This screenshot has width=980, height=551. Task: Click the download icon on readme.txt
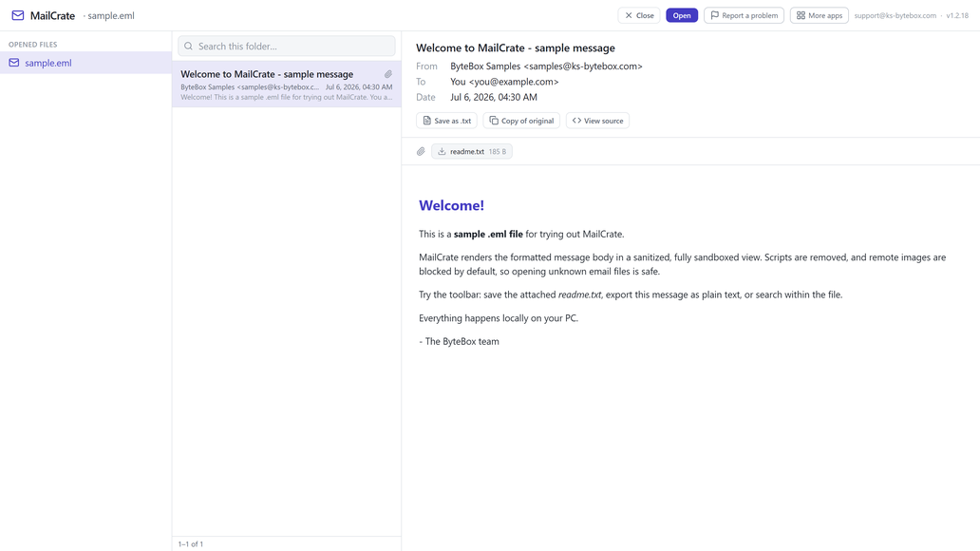(442, 151)
